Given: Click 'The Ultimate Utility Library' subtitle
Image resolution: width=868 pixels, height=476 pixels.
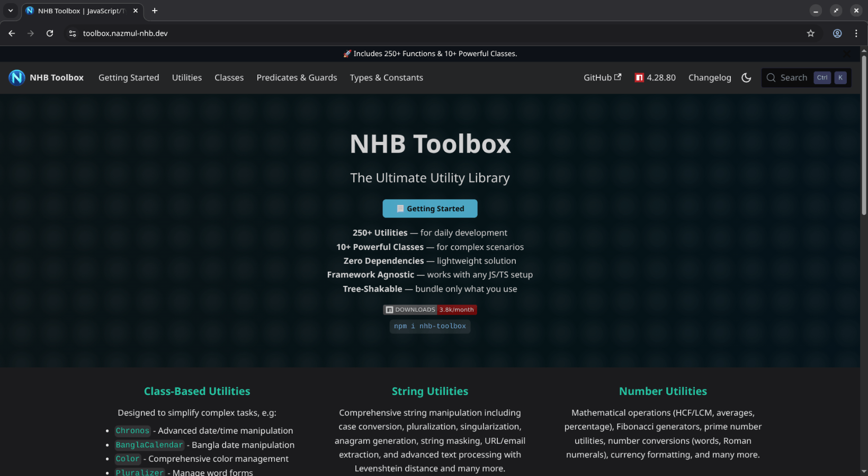Looking at the screenshot, I should 430,178.
